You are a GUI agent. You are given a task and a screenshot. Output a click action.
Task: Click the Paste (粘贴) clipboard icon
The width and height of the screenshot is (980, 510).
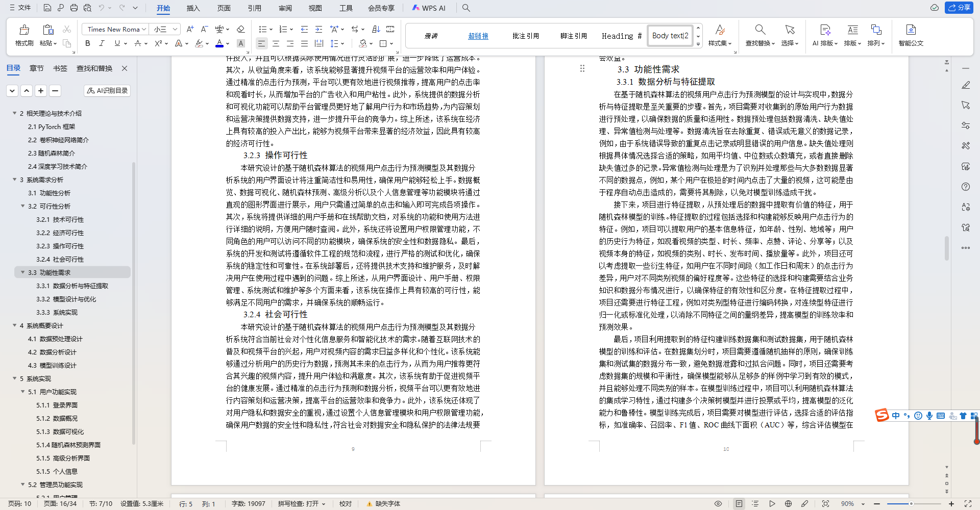(x=48, y=30)
